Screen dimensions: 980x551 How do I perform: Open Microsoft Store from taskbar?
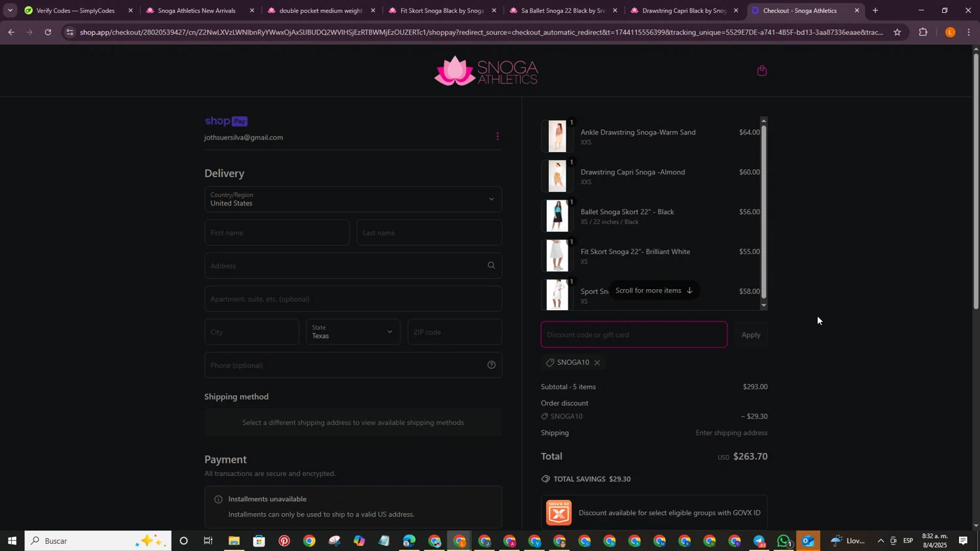[259, 541]
